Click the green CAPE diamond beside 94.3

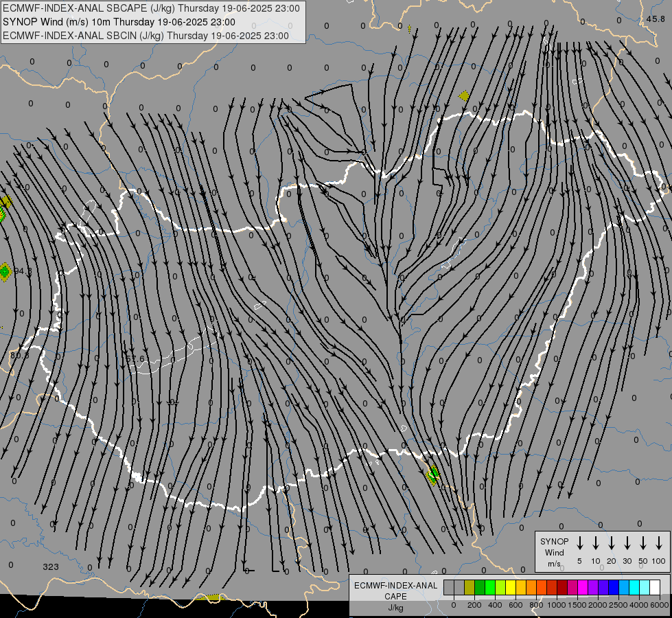[x=5, y=272]
